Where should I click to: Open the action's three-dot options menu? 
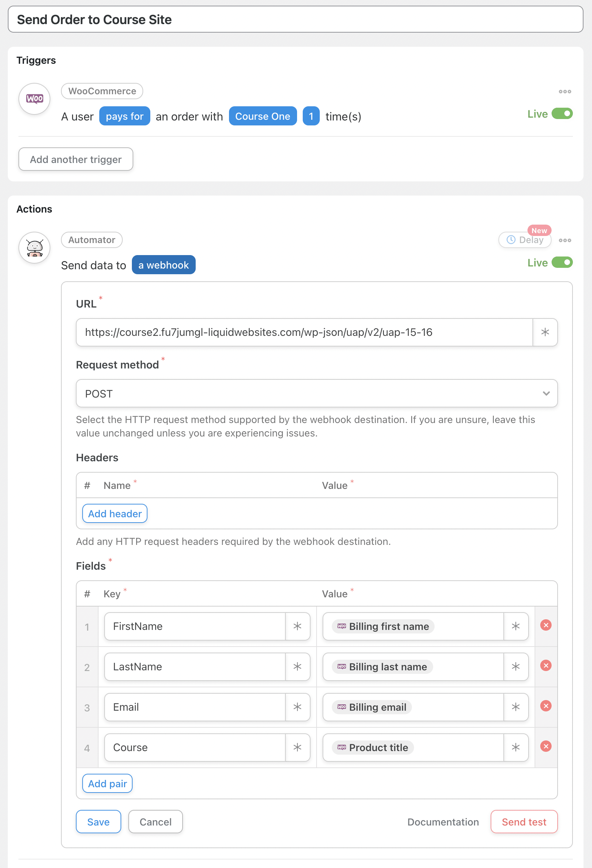(x=565, y=240)
